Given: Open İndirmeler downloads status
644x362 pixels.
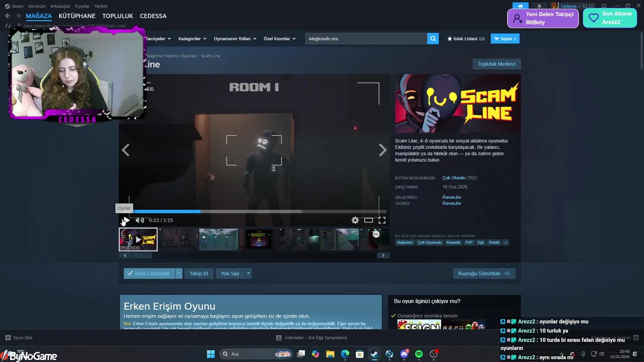Looking at the screenshot, I should [312, 338].
